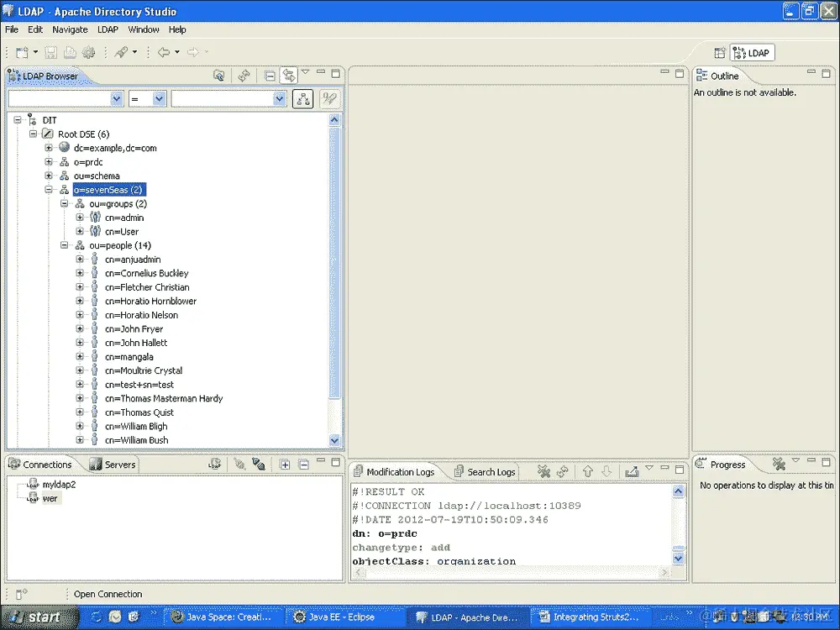Screen dimensions: 840x630
Task: Switch to the Servers tab
Action: pos(113,465)
